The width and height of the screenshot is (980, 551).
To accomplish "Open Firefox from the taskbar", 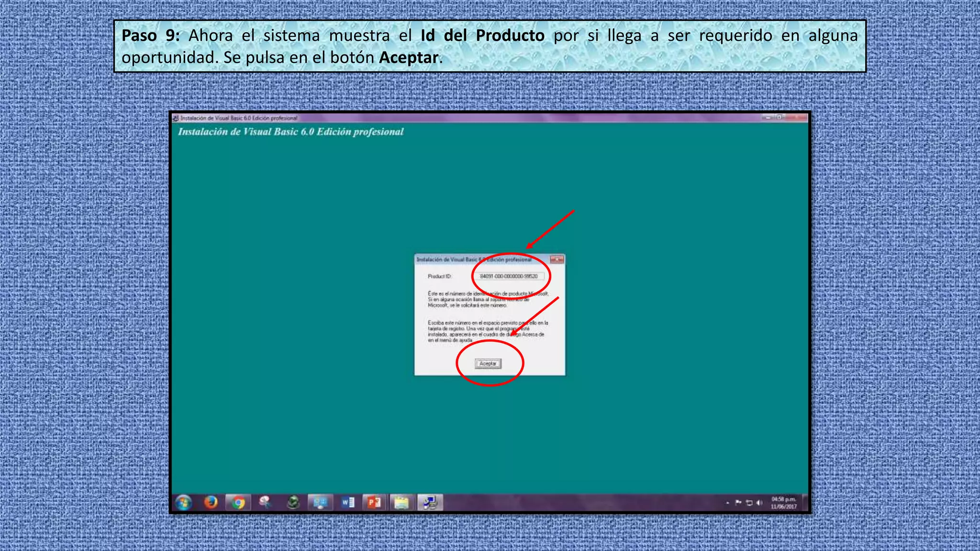I will tap(211, 502).
